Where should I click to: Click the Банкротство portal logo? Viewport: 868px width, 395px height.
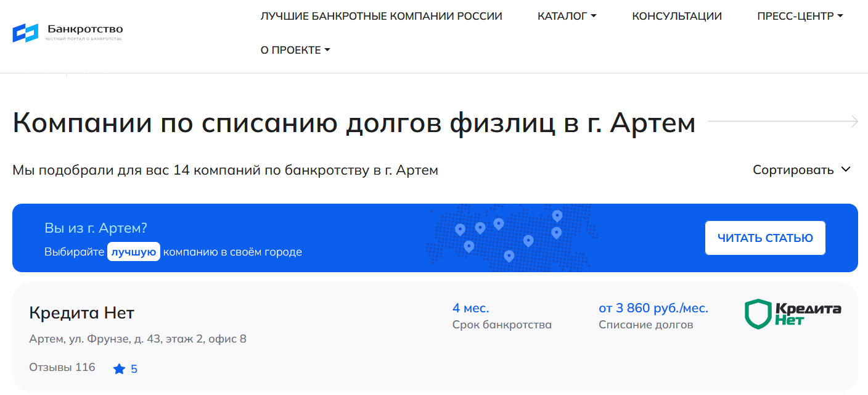68,32
